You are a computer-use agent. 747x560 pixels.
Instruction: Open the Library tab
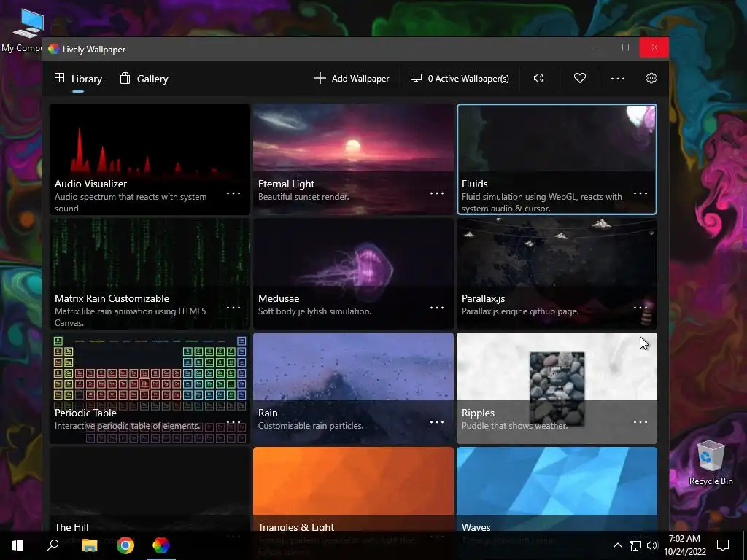78,79
